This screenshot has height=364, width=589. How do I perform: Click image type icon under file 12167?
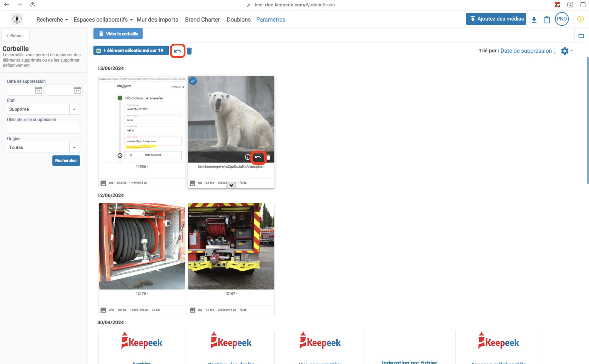click(x=192, y=310)
